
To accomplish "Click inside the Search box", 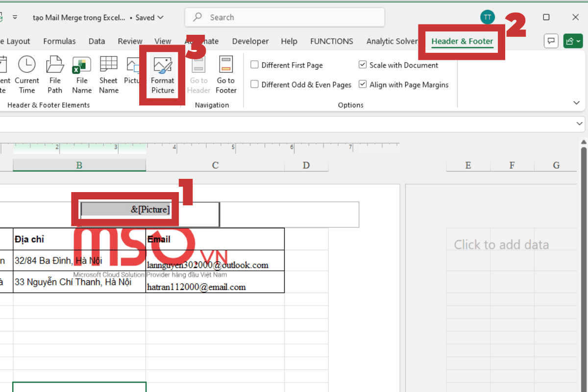I will tap(284, 17).
